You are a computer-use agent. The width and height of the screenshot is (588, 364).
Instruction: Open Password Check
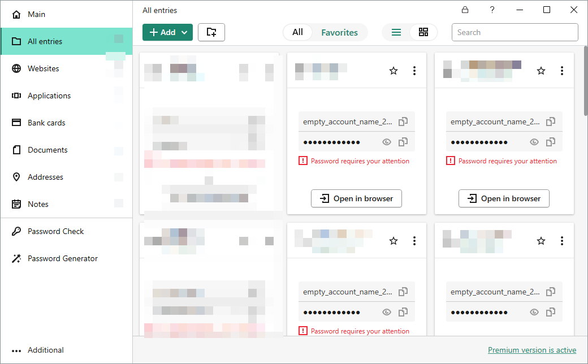(x=66, y=231)
